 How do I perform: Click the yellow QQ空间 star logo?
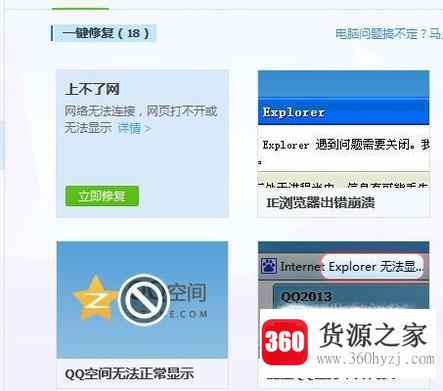click(x=95, y=298)
